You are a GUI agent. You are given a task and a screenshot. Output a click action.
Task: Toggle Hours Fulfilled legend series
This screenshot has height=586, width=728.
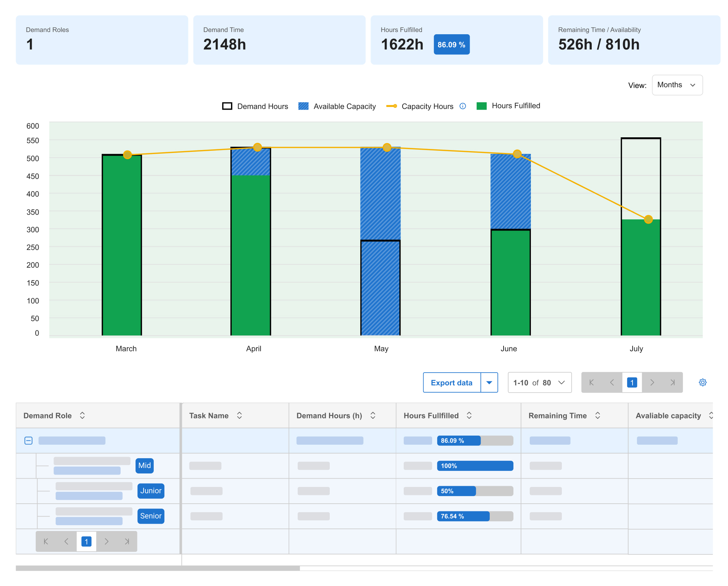coord(509,106)
